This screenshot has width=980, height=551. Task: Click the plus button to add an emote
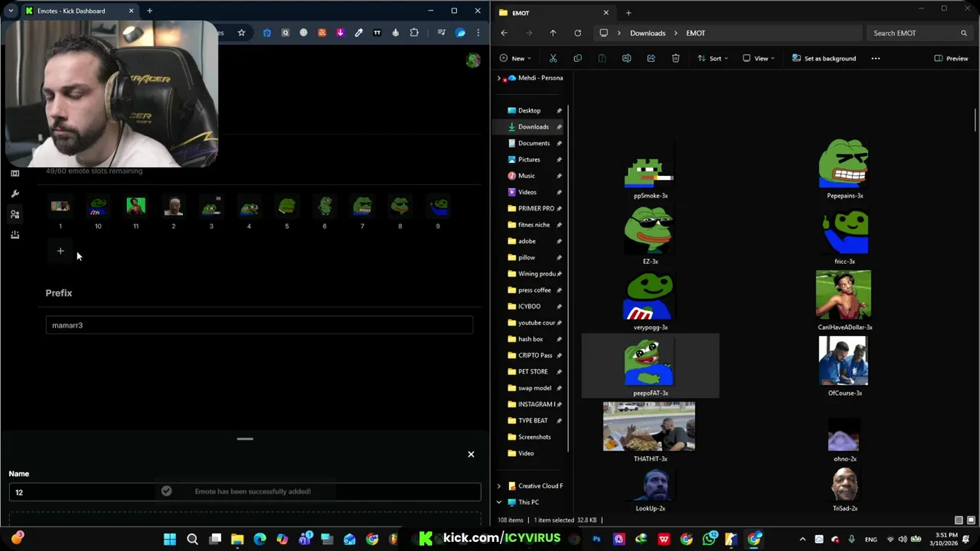click(60, 251)
